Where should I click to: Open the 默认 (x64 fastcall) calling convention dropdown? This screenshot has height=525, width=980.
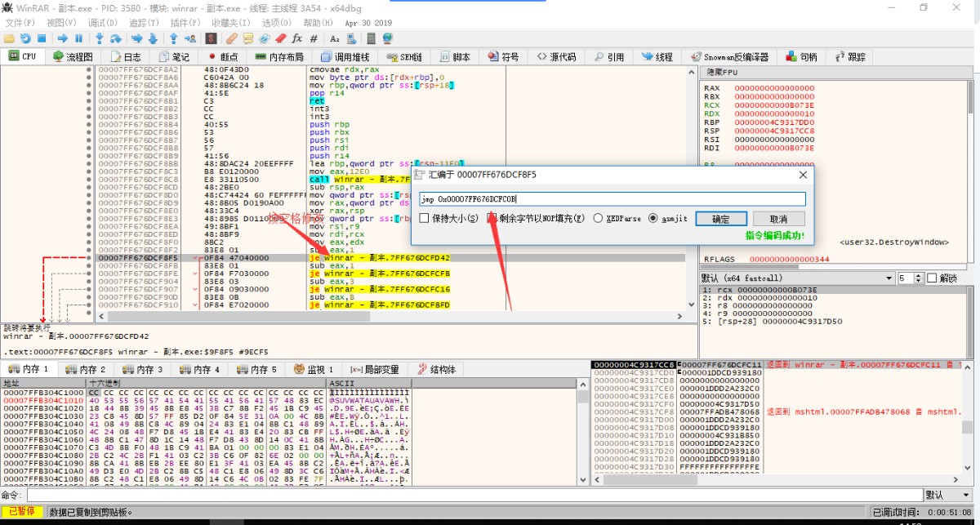click(x=797, y=278)
